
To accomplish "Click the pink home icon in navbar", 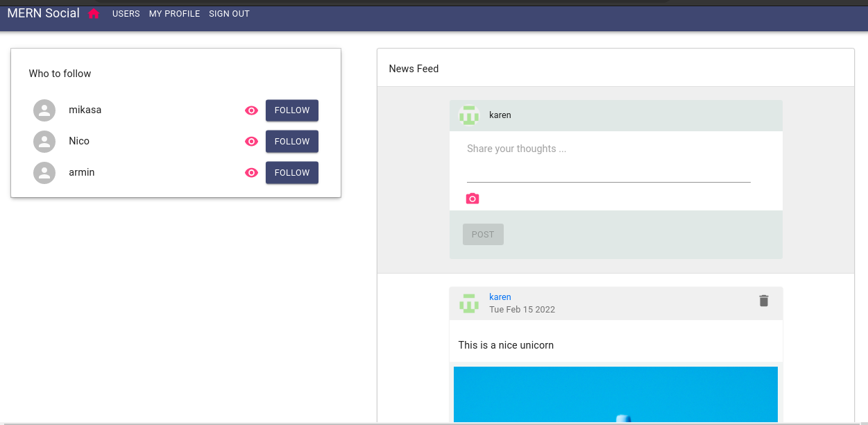I will 94,14.
